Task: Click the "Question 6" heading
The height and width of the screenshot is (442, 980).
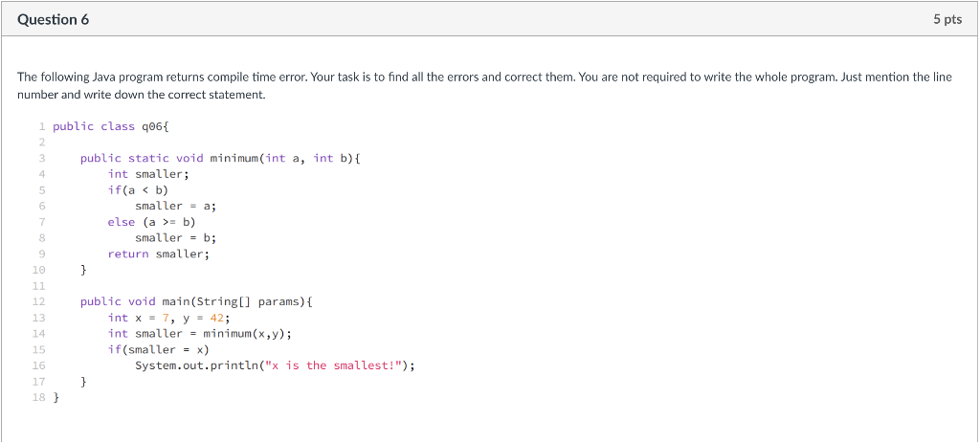Action: (x=54, y=20)
